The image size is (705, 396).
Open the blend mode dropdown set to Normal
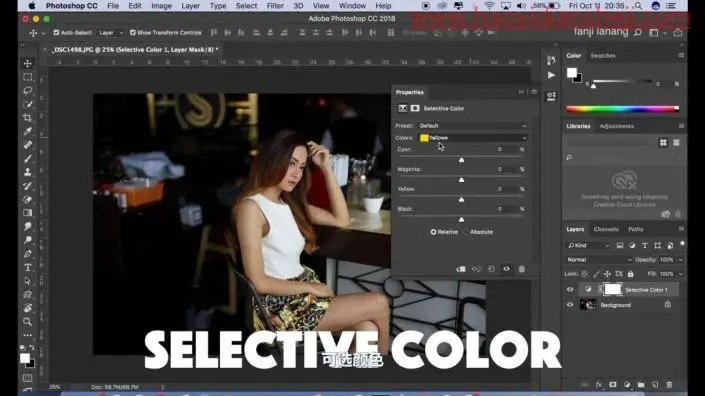click(598, 260)
